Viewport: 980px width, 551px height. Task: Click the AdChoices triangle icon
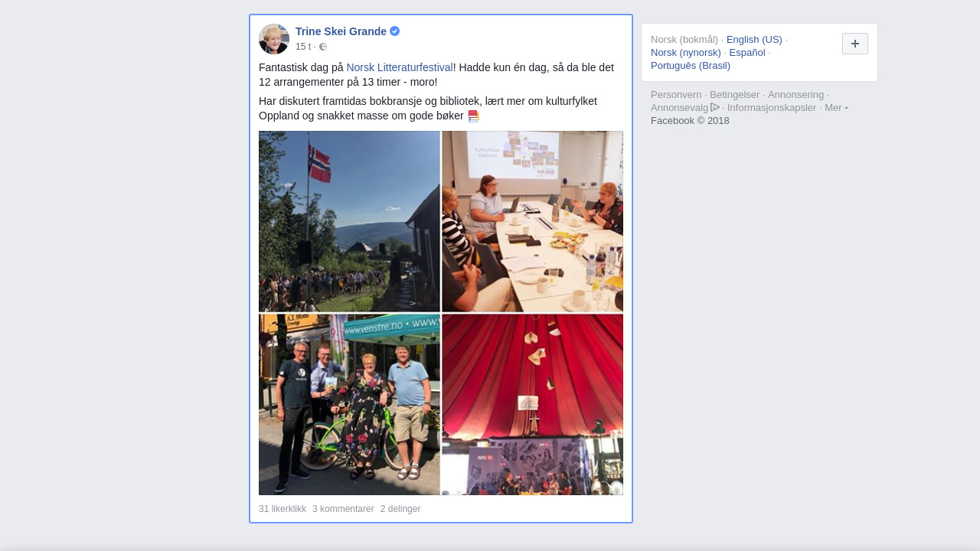[x=715, y=107]
